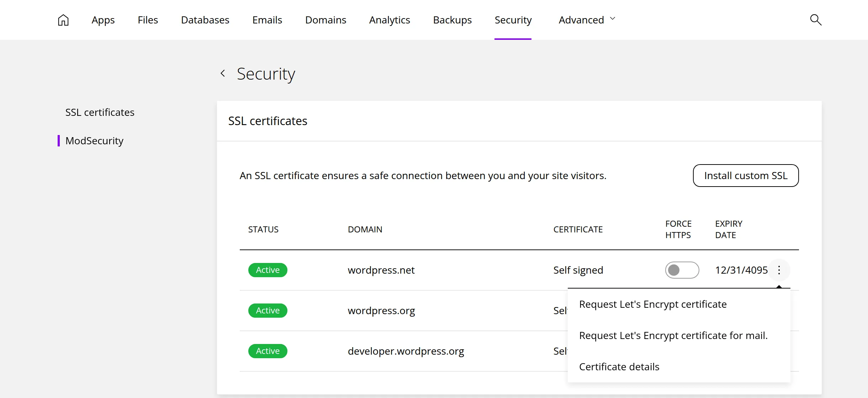This screenshot has height=398, width=868.
Task: Click the STATUS column header
Action: click(x=263, y=230)
